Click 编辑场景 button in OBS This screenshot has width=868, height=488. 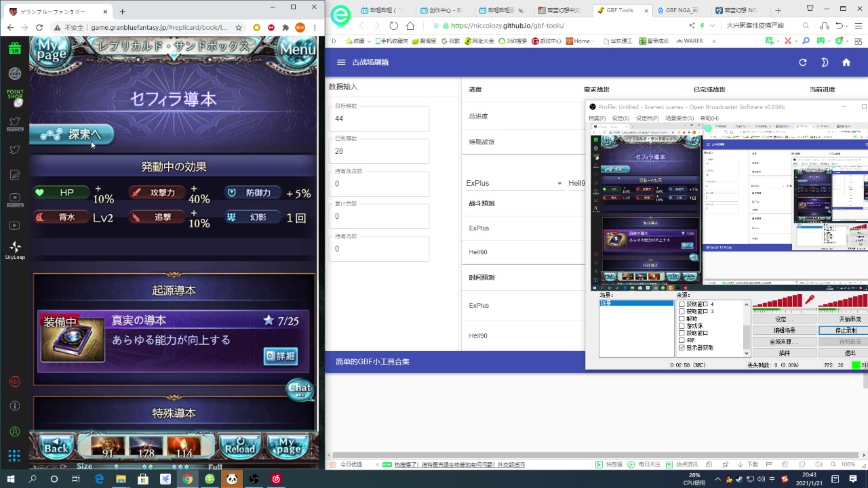point(784,330)
